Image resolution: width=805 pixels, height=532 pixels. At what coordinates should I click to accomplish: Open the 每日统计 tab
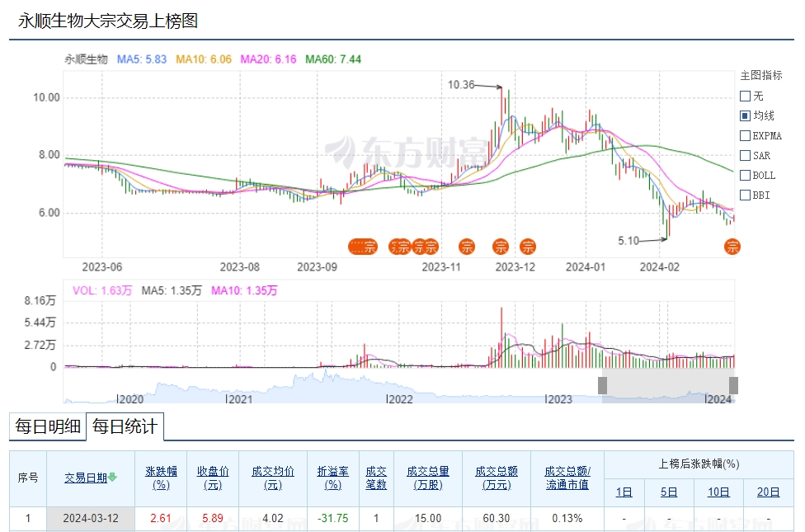(x=125, y=426)
